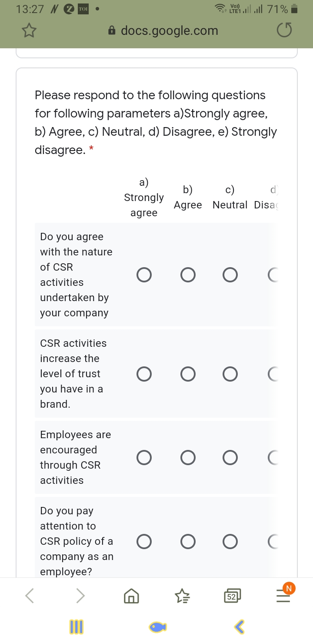Navigate back with the left arrow
Screen dimensions: 313x644
[x=30, y=596]
